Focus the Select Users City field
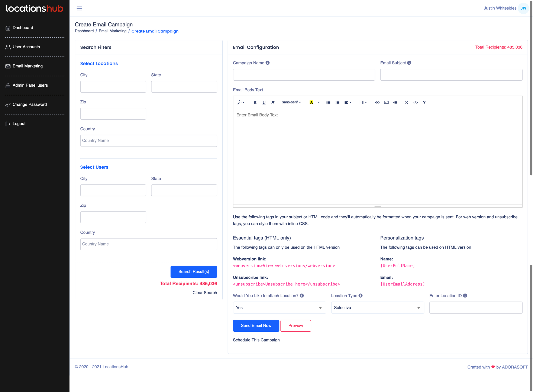This screenshot has width=533, height=392. pyautogui.click(x=113, y=190)
